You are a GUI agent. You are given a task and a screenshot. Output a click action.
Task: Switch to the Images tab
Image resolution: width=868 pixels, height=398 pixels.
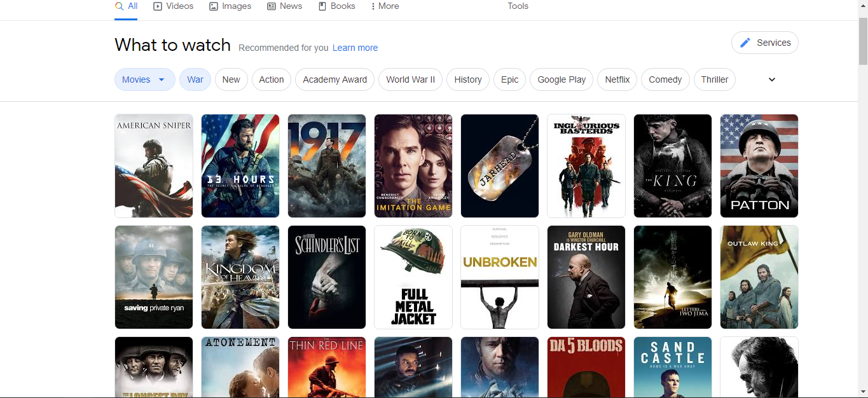coord(230,6)
